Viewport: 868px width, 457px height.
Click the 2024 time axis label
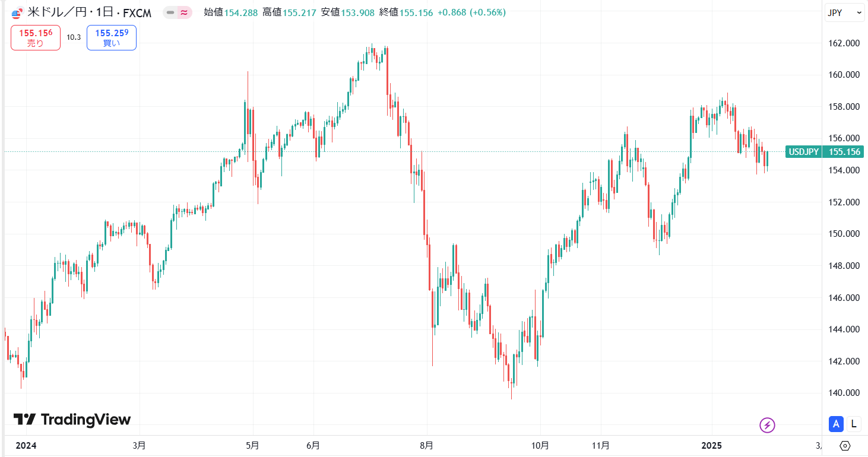25,445
